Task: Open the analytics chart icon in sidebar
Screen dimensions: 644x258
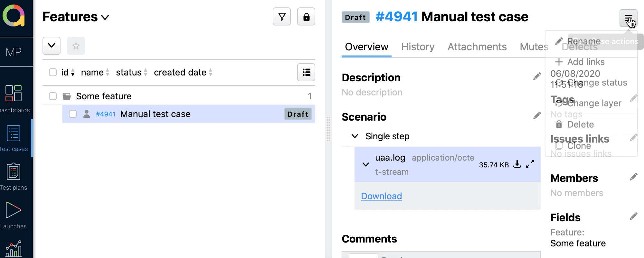Action: coord(14,248)
